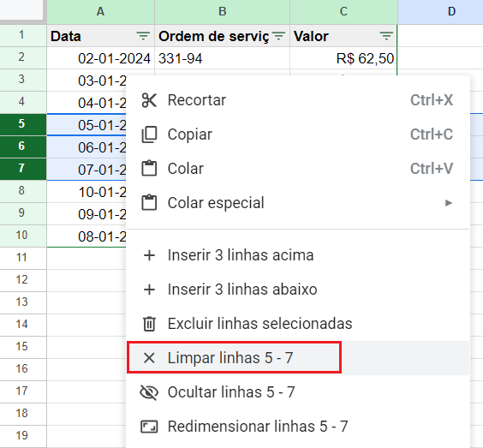Open the filter dropdown in the Valor header
483x448 pixels.
point(386,36)
